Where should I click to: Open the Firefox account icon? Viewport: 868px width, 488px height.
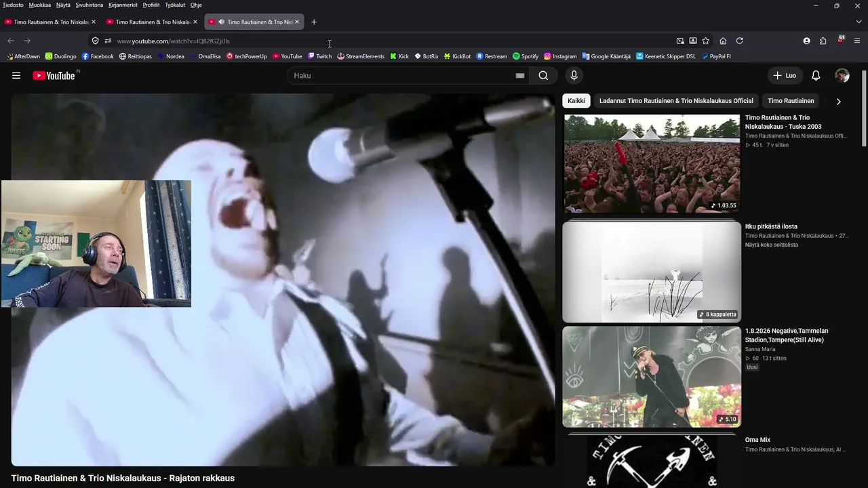pos(806,41)
